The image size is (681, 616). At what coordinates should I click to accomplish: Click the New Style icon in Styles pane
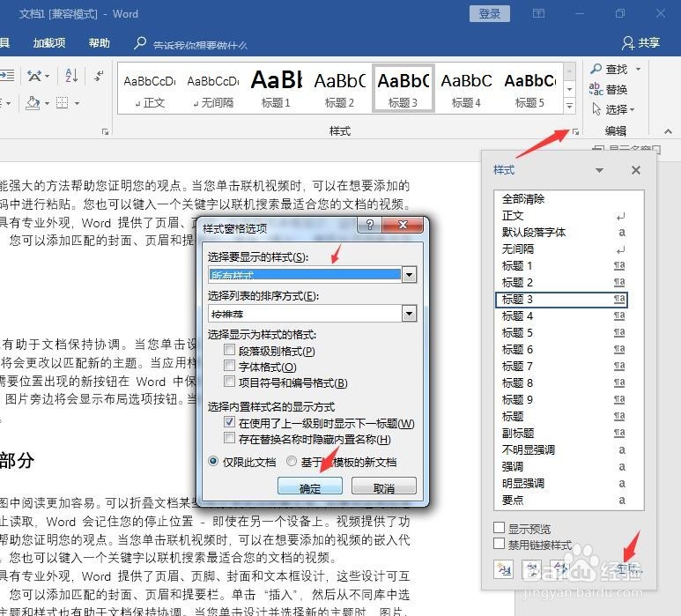pos(504,569)
